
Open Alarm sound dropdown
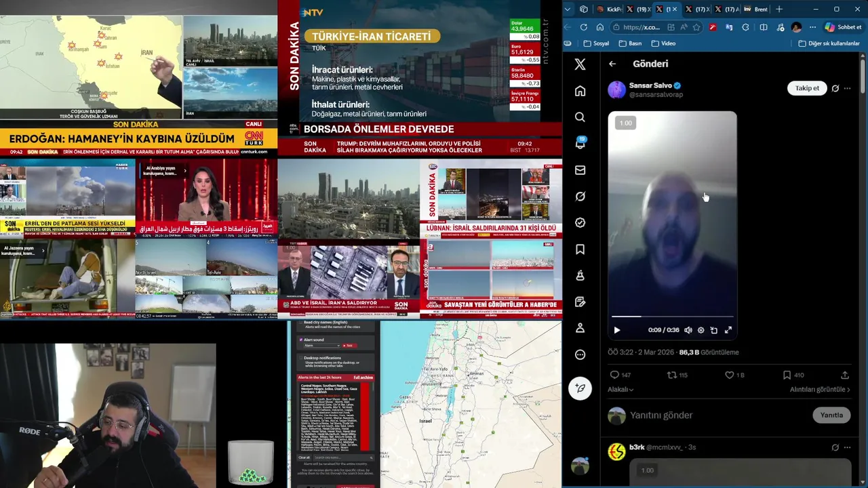point(321,346)
